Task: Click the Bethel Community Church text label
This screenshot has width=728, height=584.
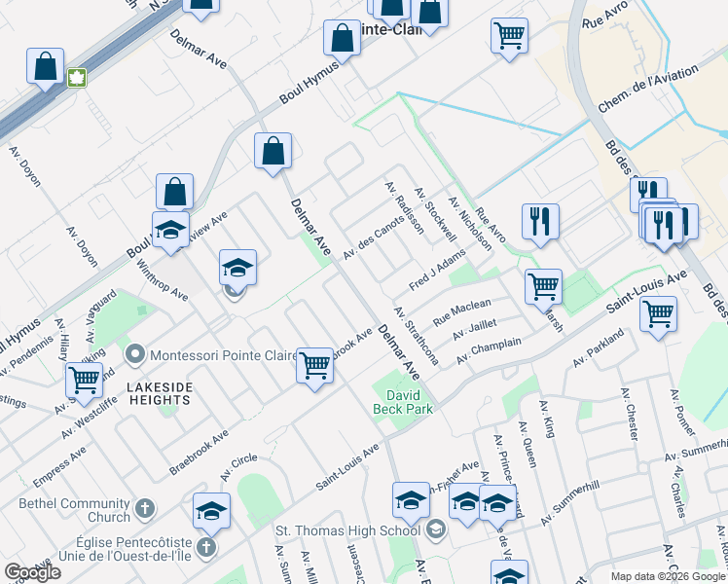Action: (74, 510)
